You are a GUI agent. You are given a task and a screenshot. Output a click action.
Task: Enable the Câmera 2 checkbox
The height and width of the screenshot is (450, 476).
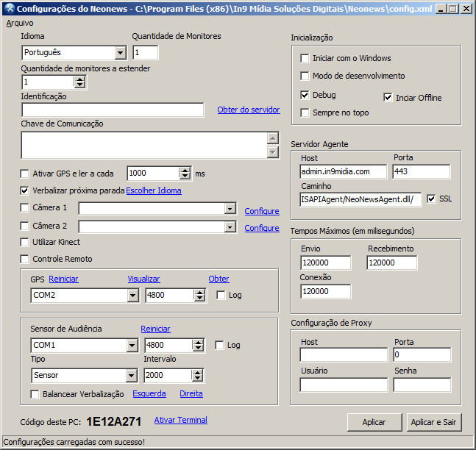[24, 226]
